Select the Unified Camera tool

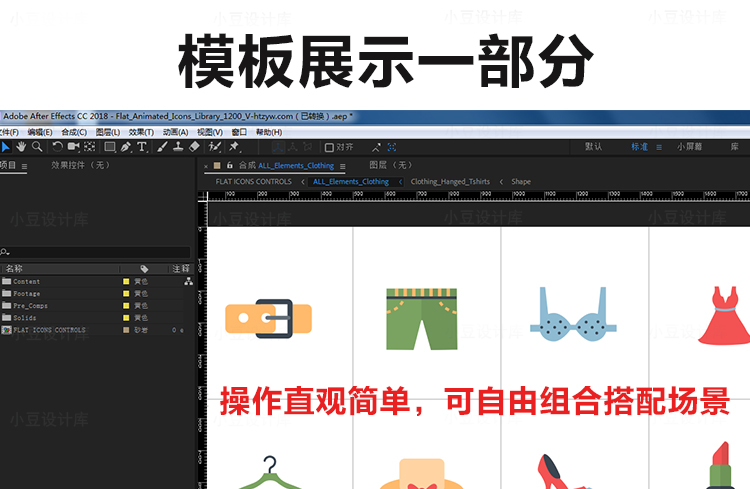(x=73, y=147)
